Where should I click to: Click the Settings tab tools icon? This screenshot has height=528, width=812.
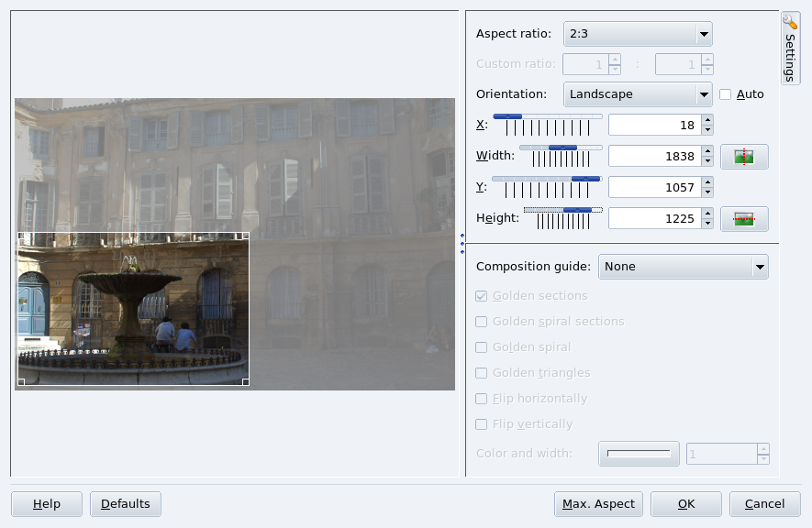coord(790,22)
